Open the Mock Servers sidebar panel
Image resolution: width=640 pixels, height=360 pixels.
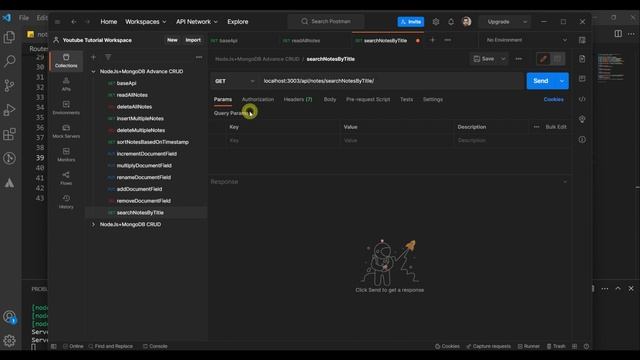point(66,131)
